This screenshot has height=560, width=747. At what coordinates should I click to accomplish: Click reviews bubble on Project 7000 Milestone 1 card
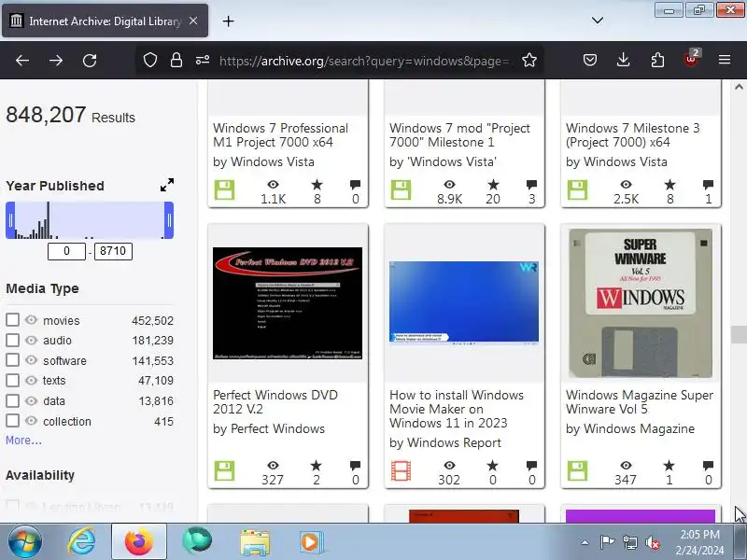click(531, 185)
